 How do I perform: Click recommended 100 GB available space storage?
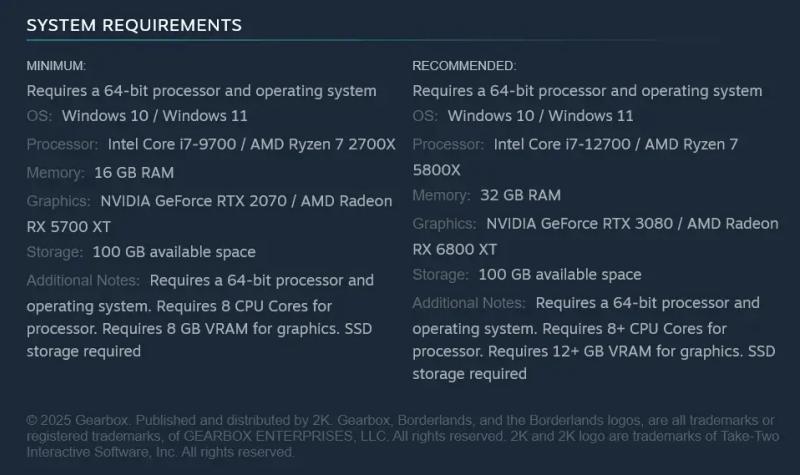pyautogui.click(x=560, y=274)
